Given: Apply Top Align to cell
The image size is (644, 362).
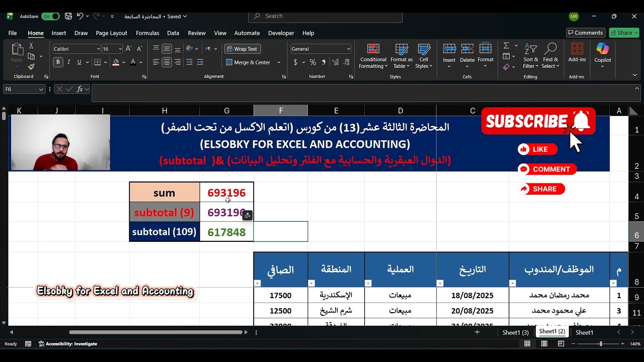Looking at the screenshot, I should [x=156, y=49].
